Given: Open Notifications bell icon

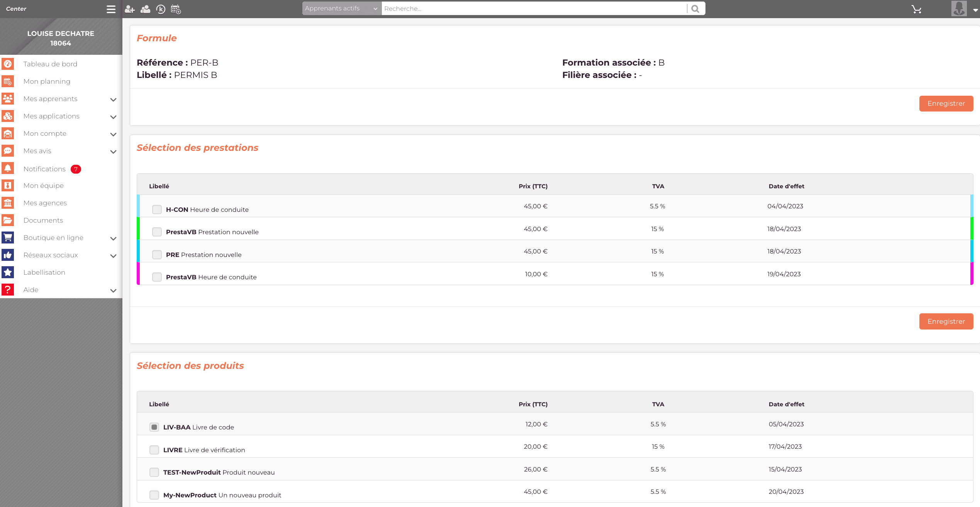Looking at the screenshot, I should [x=8, y=168].
